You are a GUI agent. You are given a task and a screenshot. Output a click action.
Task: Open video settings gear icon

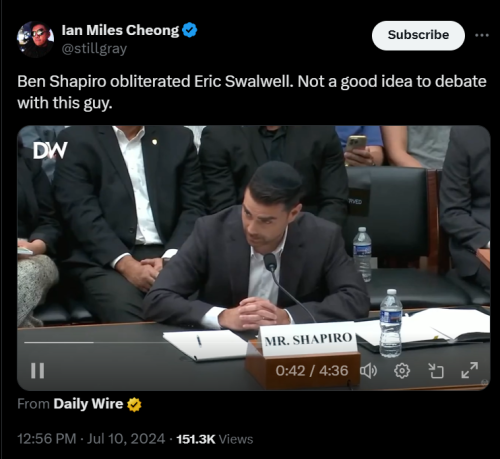402,371
